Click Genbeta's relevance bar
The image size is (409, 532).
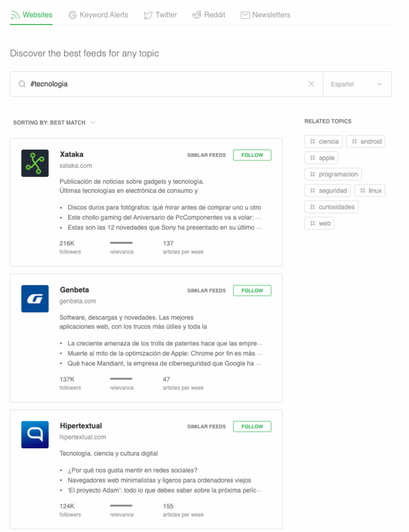[121, 379]
